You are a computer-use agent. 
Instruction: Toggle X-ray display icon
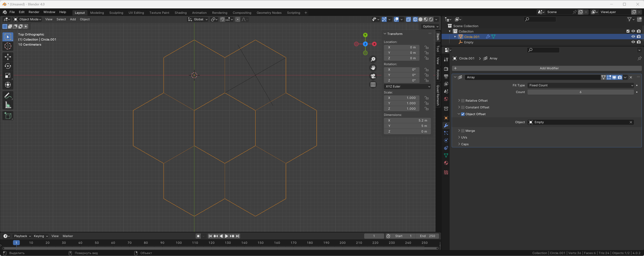(x=408, y=19)
